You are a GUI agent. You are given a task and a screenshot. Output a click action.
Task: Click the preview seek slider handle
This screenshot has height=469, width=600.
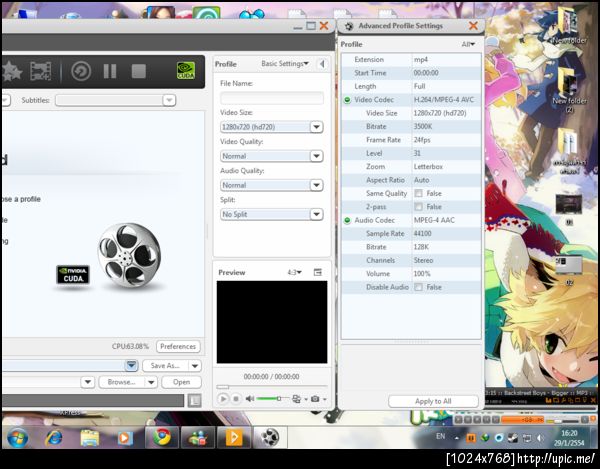(223, 387)
